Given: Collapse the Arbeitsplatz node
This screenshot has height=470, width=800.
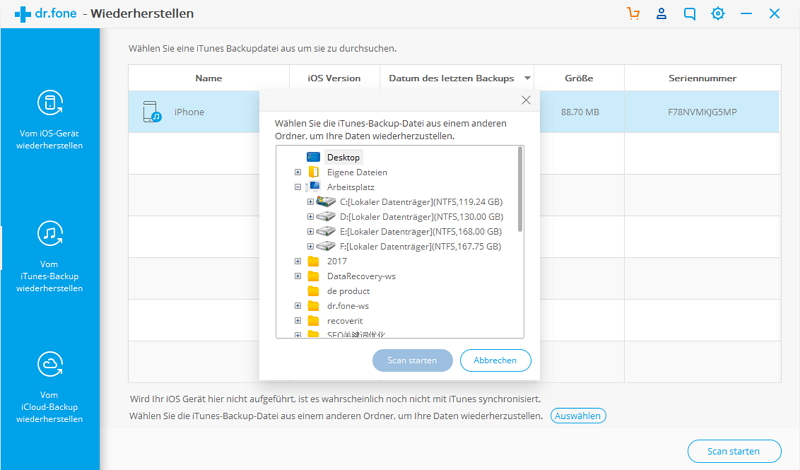Looking at the screenshot, I should click(298, 187).
